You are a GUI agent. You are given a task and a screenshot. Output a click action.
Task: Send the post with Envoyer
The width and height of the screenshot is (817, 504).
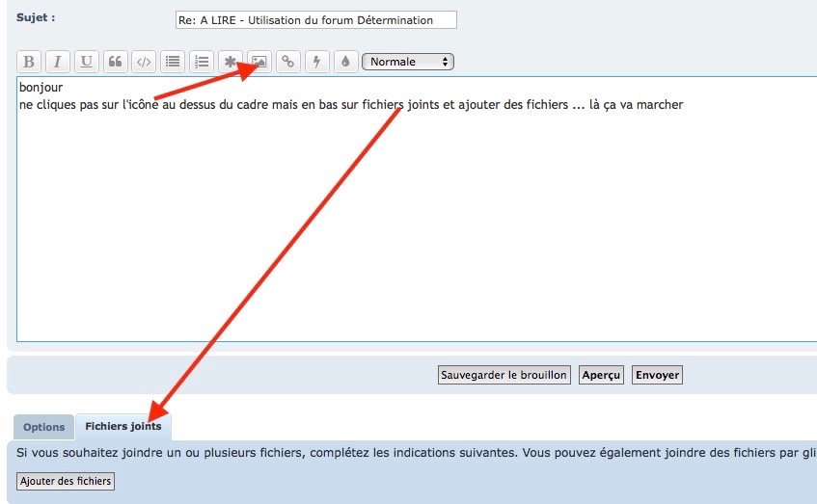[657, 375]
